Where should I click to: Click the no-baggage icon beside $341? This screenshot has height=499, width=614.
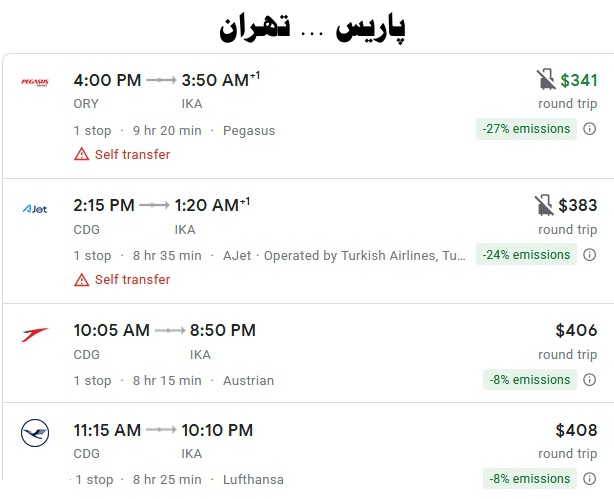point(545,80)
